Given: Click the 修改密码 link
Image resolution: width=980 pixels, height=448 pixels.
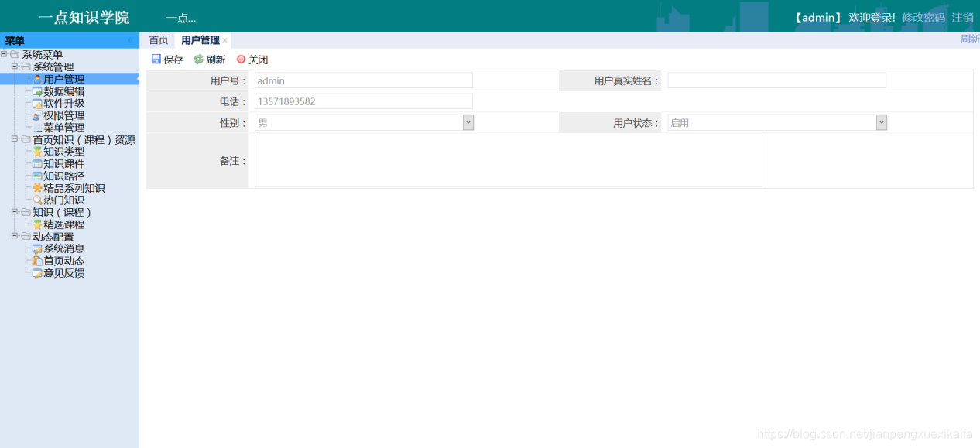Looking at the screenshot, I should coord(923,17).
